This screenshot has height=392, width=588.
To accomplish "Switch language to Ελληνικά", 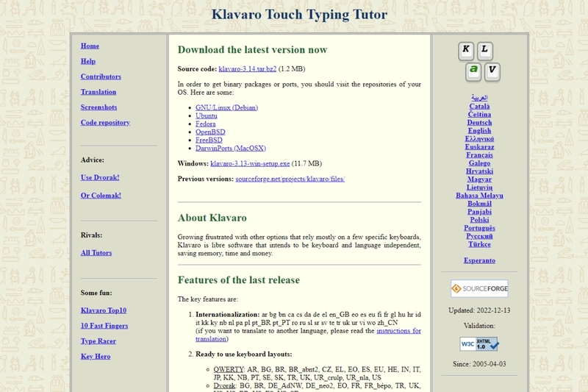I will tap(479, 139).
